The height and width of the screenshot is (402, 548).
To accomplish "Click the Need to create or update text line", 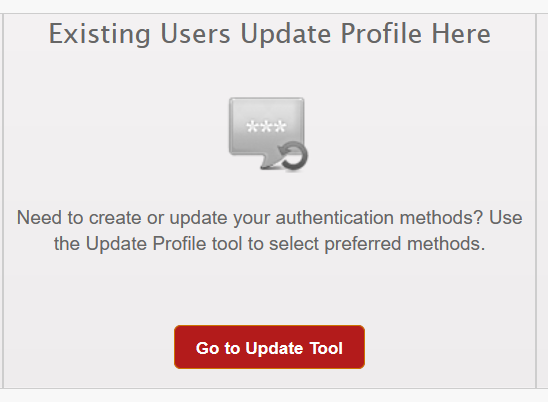I will 269,218.
